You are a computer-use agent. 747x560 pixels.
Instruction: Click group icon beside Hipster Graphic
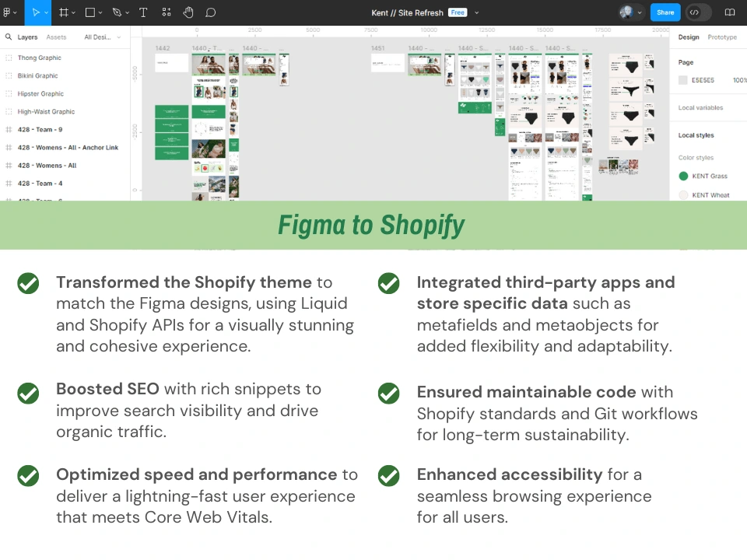[9, 94]
